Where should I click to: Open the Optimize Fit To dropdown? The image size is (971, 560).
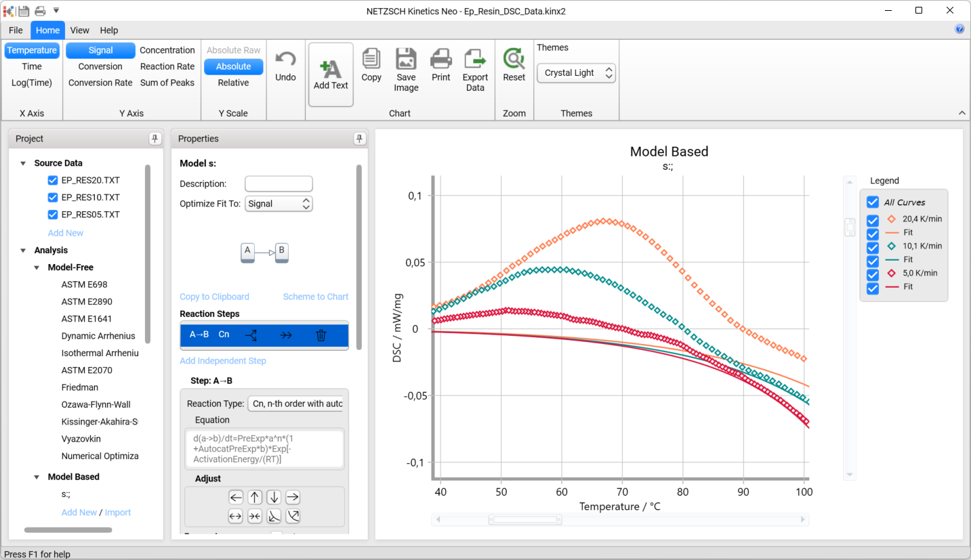[278, 204]
